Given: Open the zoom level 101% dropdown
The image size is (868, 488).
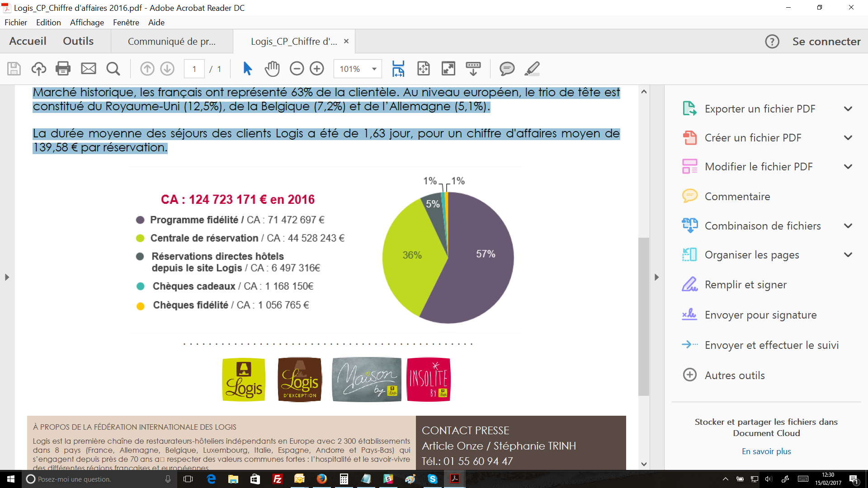Looking at the screenshot, I should [374, 69].
